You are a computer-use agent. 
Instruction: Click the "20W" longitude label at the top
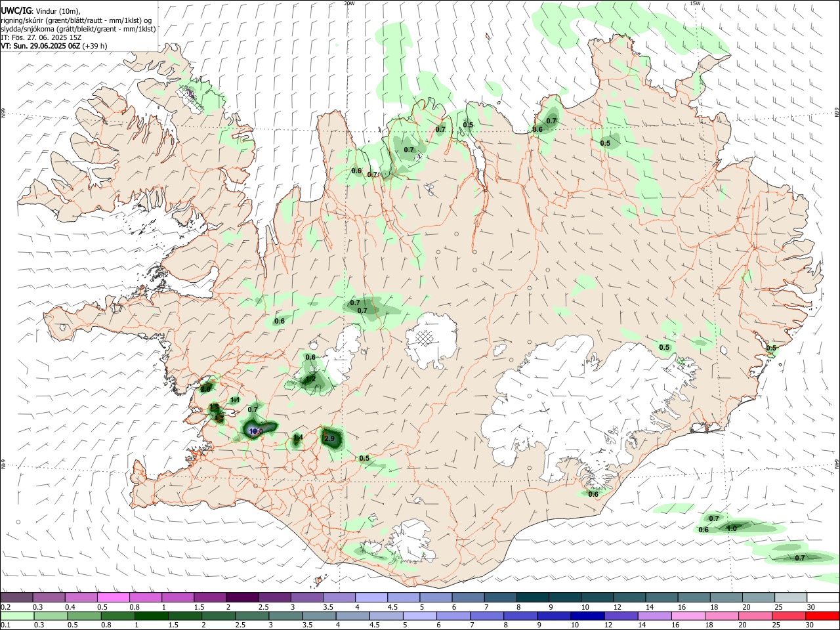pos(349,3)
